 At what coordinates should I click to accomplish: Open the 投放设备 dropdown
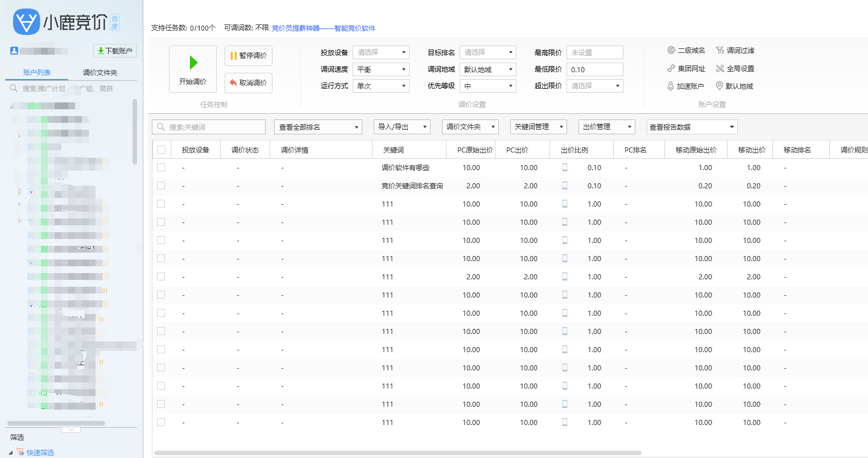click(x=381, y=52)
